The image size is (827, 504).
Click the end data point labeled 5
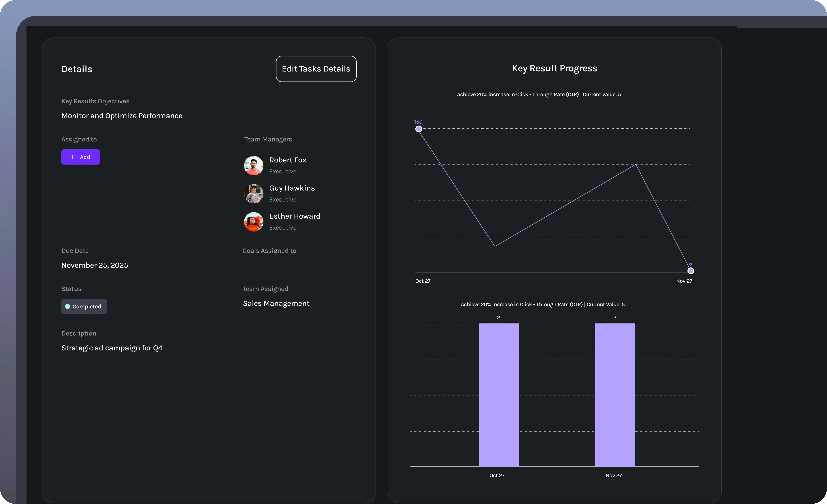(691, 271)
